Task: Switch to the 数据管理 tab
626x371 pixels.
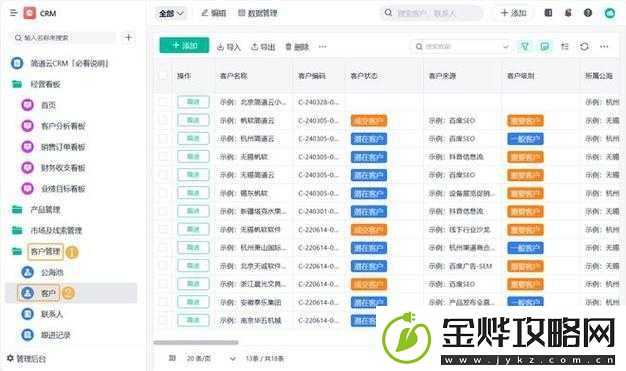Action: [258, 13]
